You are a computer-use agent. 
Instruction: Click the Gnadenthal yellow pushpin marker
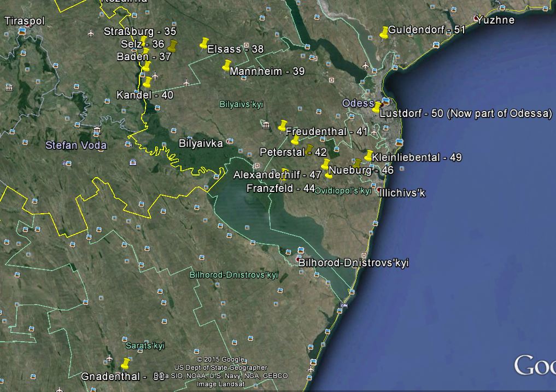tap(126, 364)
